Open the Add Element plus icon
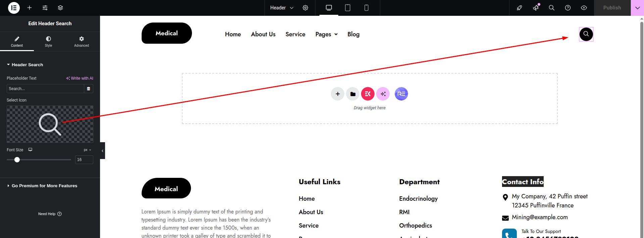Image resolution: width=644 pixels, height=238 pixels. [30, 8]
